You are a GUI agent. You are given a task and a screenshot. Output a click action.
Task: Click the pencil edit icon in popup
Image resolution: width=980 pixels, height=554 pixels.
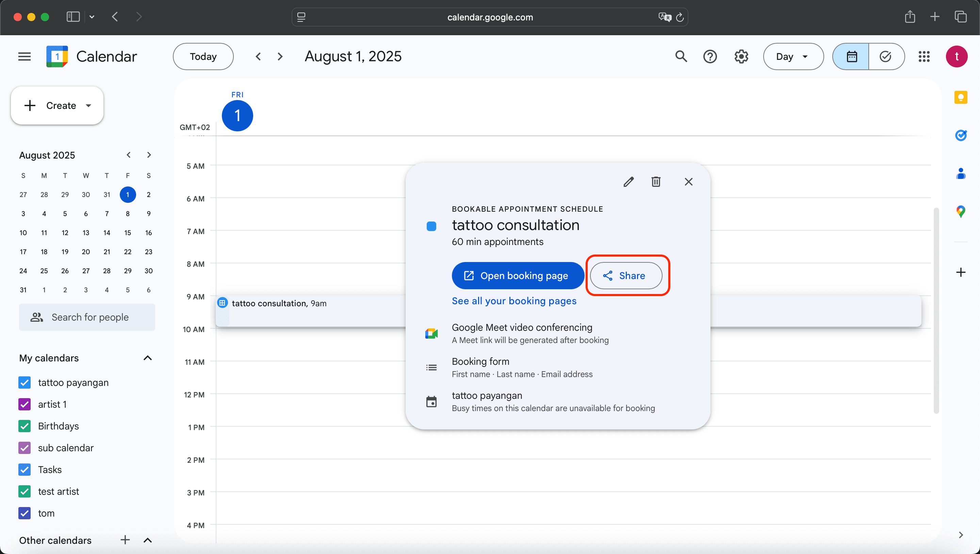(x=628, y=182)
